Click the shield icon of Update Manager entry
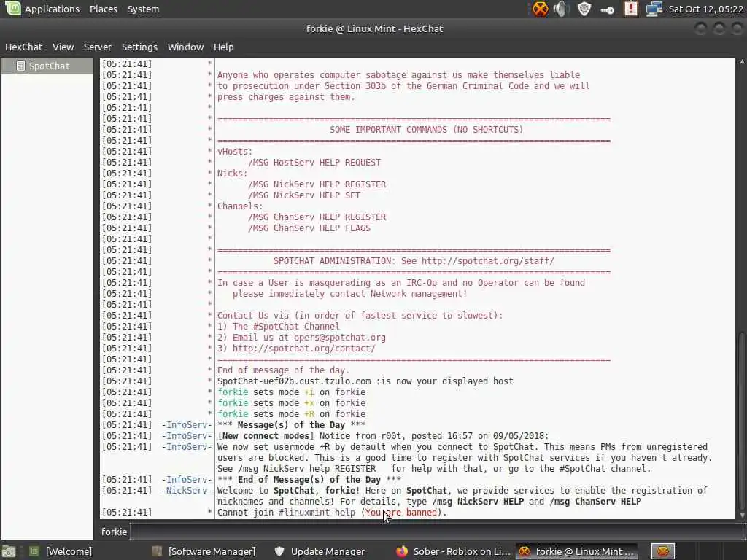Screen dimensions: 747x560 click(x=279, y=551)
